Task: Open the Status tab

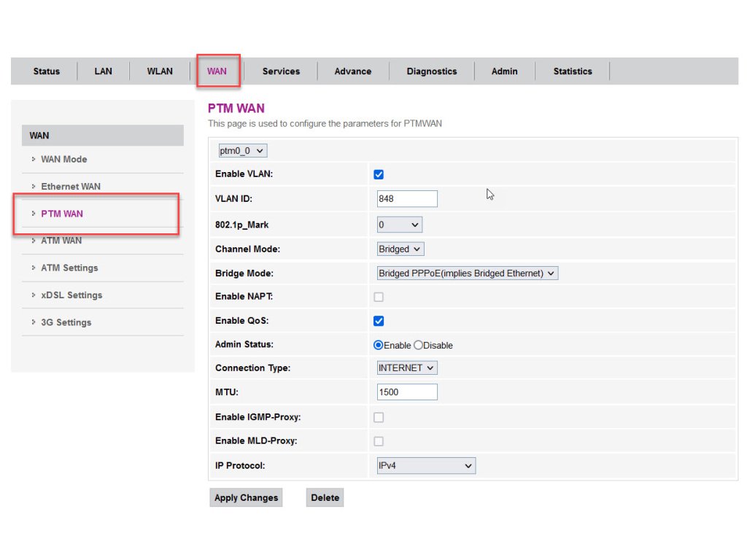Action: coord(46,71)
